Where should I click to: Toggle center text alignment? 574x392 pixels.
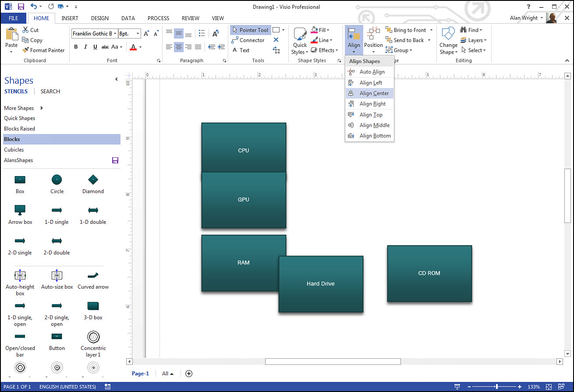click(x=179, y=47)
